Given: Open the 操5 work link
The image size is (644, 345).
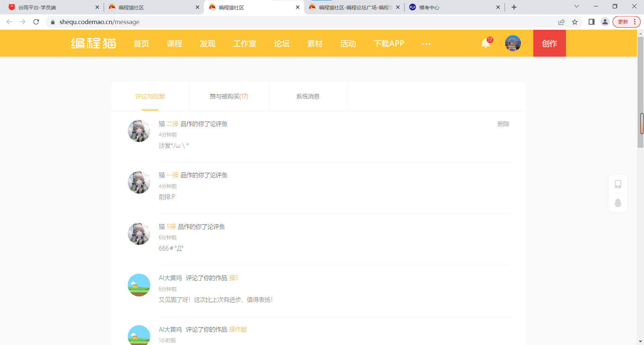Looking at the screenshot, I should click(234, 278).
